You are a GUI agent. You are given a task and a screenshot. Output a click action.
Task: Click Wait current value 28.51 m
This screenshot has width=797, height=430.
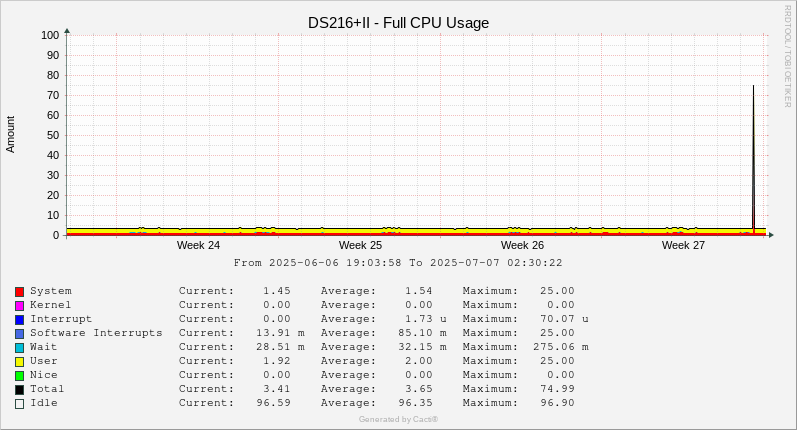click(x=281, y=347)
